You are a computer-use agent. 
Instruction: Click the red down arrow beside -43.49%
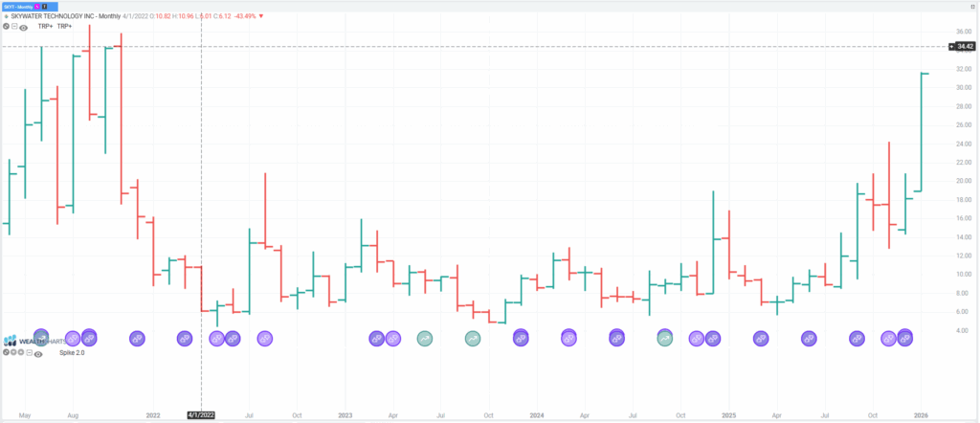(263, 17)
